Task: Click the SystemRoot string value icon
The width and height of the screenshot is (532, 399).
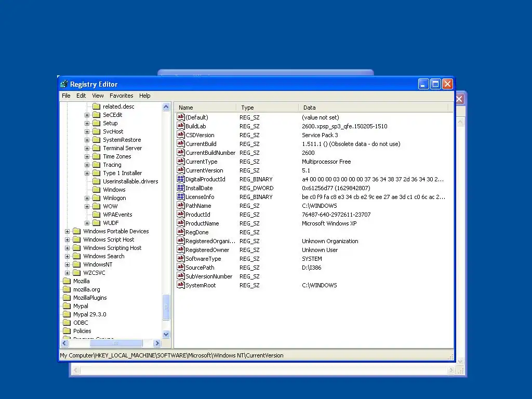Action: (x=180, y=285)
